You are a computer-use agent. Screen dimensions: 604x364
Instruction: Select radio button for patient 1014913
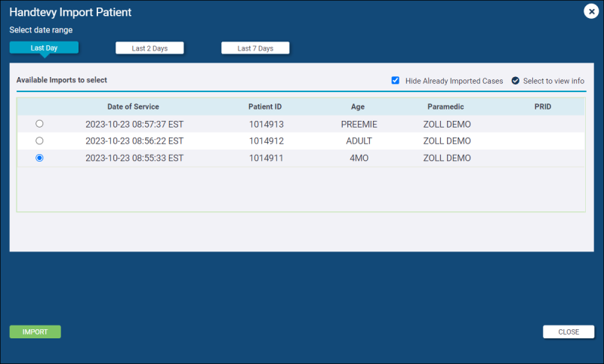click(39, 124)
